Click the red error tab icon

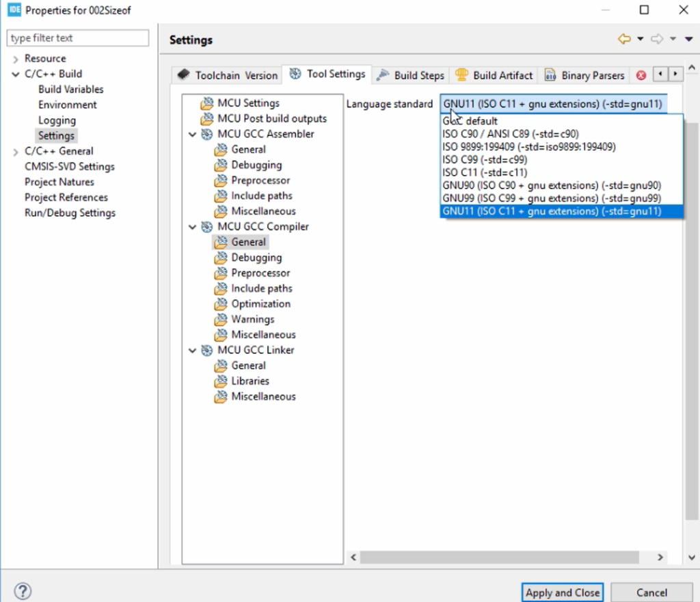(x=641, y=75)
